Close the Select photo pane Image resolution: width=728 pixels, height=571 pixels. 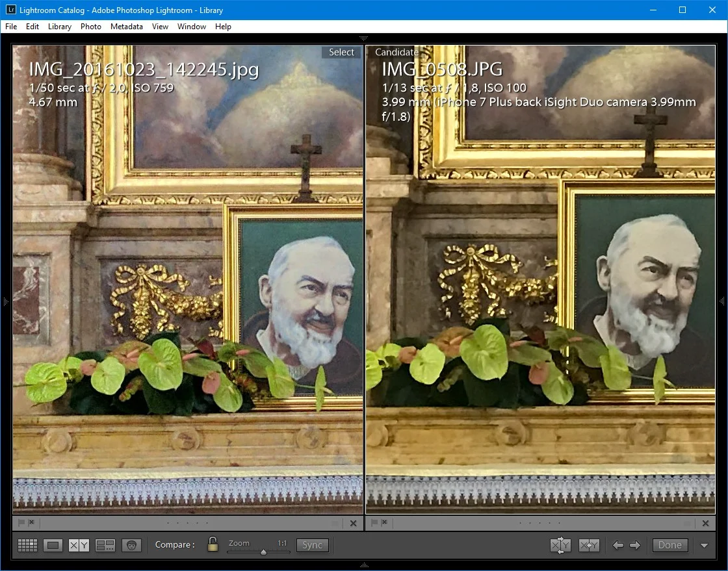(x=354, y=523)
